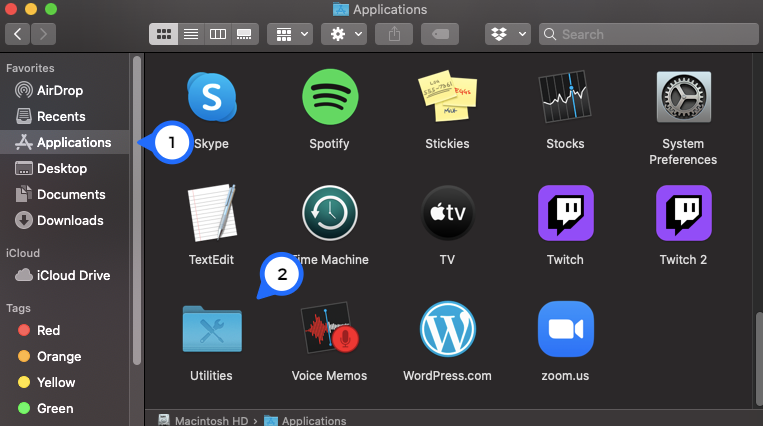Click the Edit Tags toolbar button

coord(440,34)
